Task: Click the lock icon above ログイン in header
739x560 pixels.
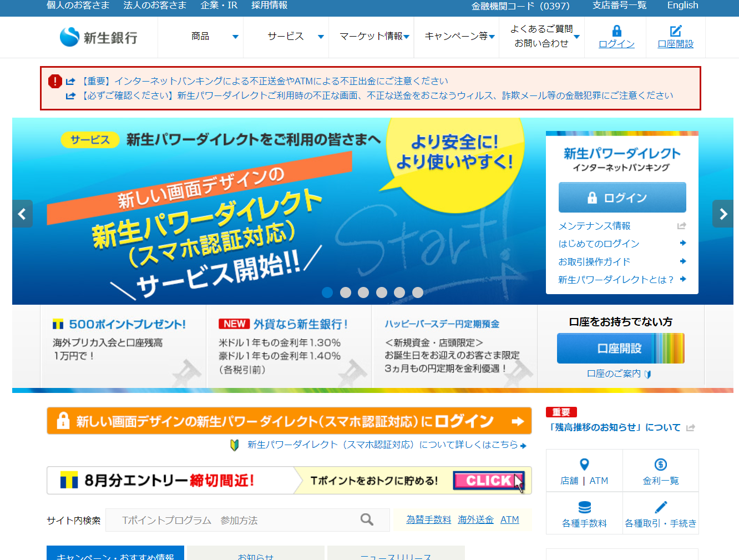Action: (x=616, y=31)
